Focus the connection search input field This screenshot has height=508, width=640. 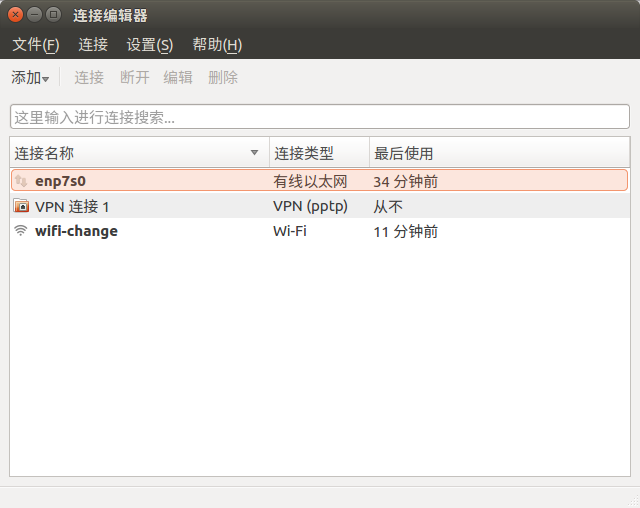coord(319,117)
